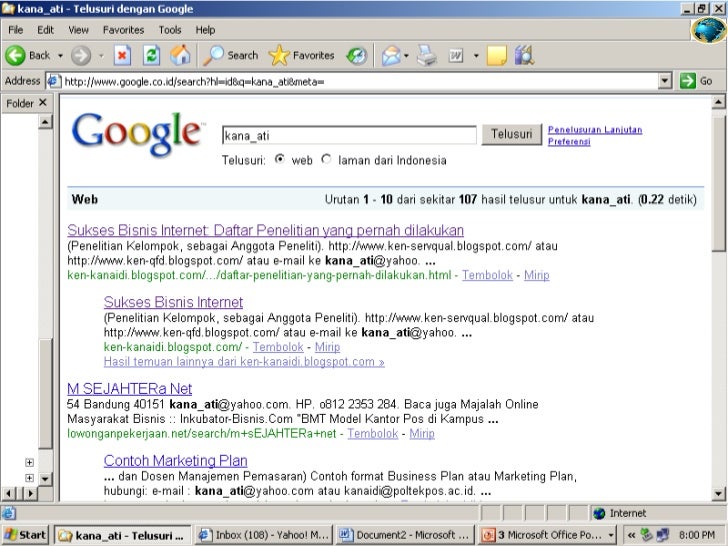The height and width of the screenshot is (546, 728).
Task: Open the Favorites star button
Action: pyautogui.click(x=301, y=55)
